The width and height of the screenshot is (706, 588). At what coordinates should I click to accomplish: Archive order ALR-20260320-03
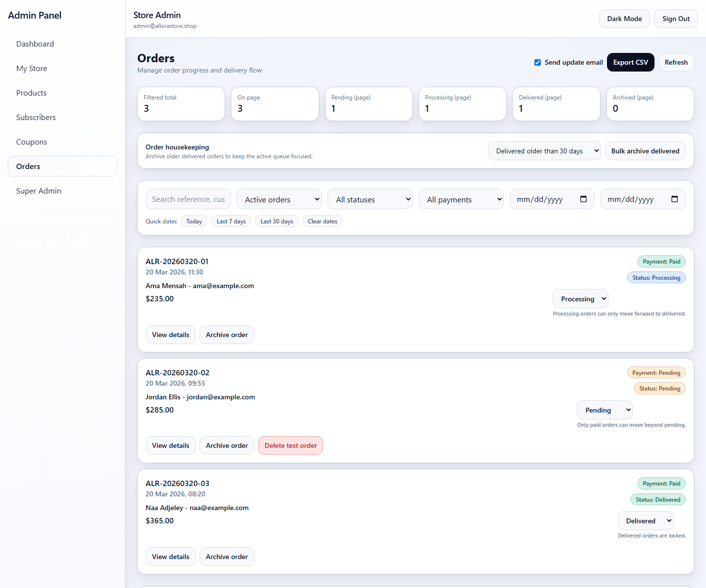(x=227, y=557)
